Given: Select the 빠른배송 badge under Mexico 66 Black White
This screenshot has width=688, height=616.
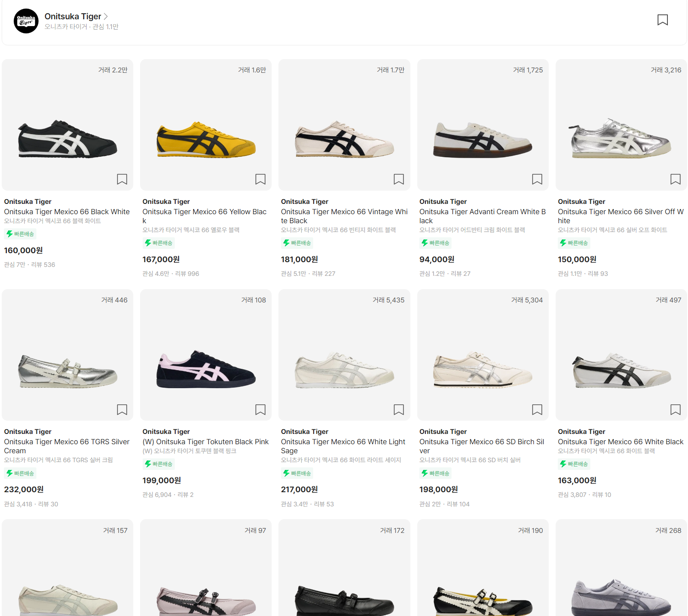Looking at the screenshot, I should click(20, 234).
